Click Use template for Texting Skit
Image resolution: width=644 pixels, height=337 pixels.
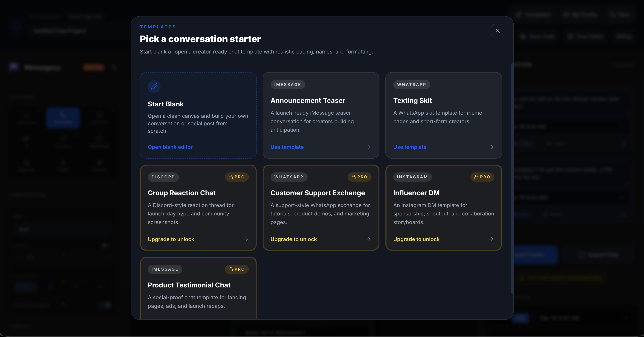[x=410, y=147]
